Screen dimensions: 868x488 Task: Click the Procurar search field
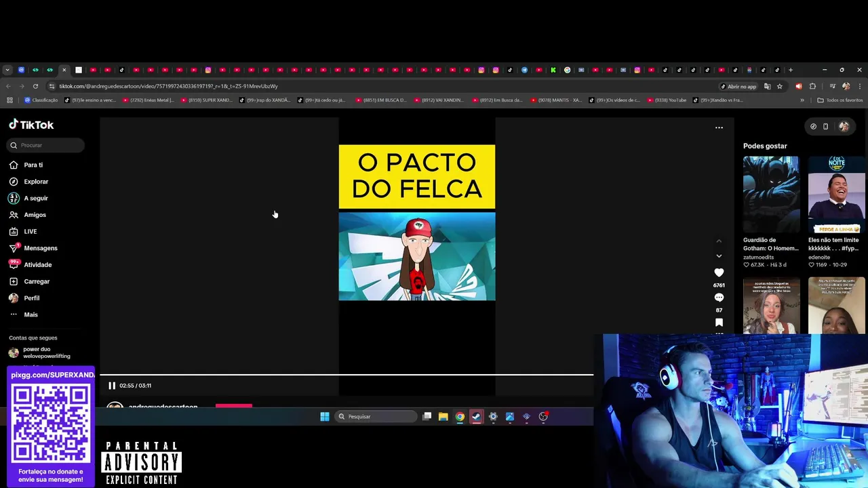pos(46,145)
